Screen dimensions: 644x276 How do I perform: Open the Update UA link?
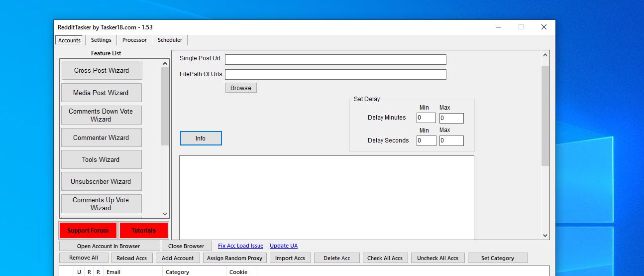tap(284, 246)
